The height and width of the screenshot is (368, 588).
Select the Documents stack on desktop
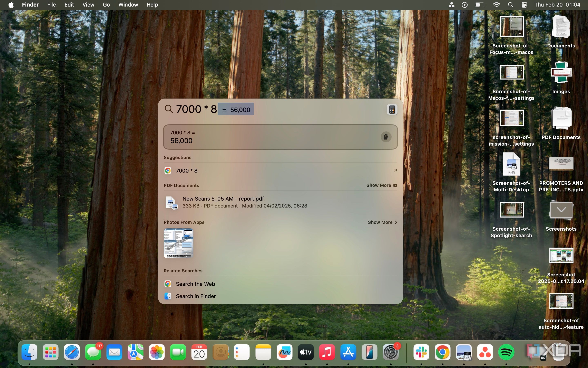click(x=561, y=27)
